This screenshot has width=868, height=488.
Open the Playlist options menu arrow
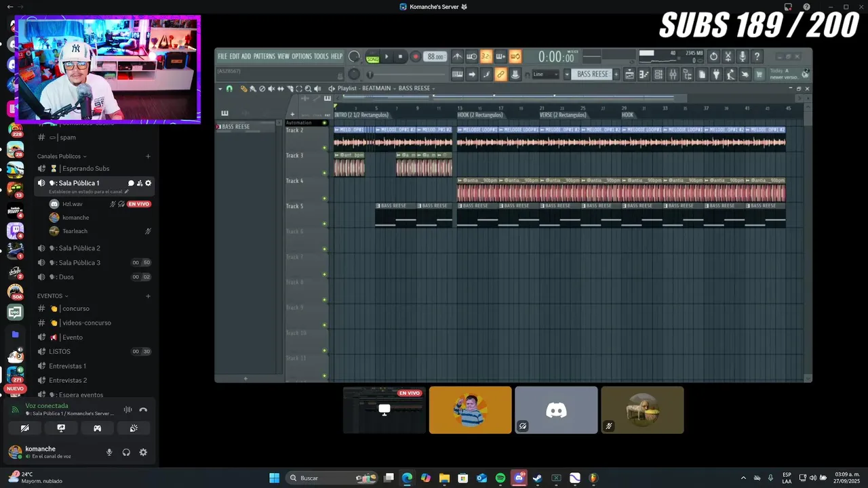pyautogui.click(x=220, y=89)
